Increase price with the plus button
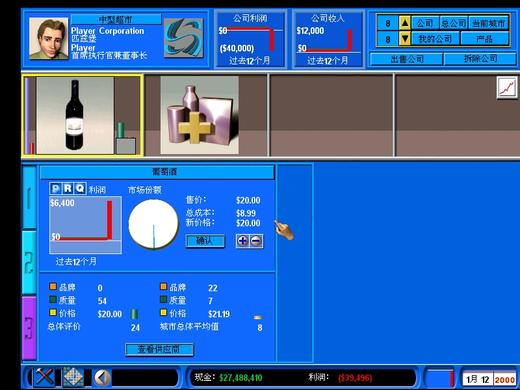This screenshot has width=520, height=390. [243, 241]
